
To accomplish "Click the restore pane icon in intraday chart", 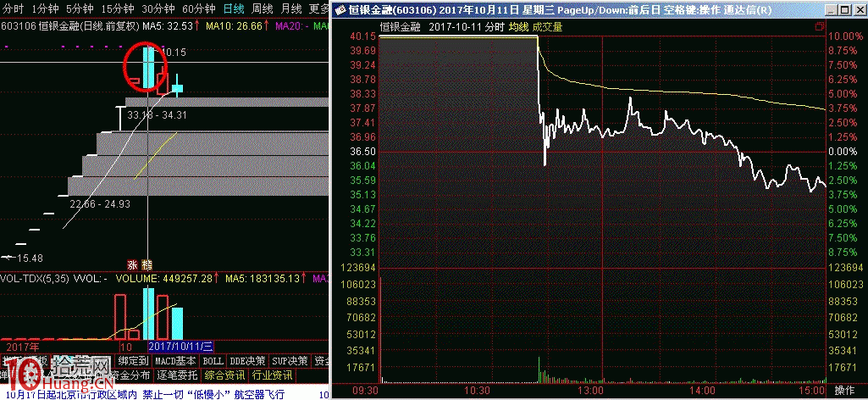I will point(820,26).
